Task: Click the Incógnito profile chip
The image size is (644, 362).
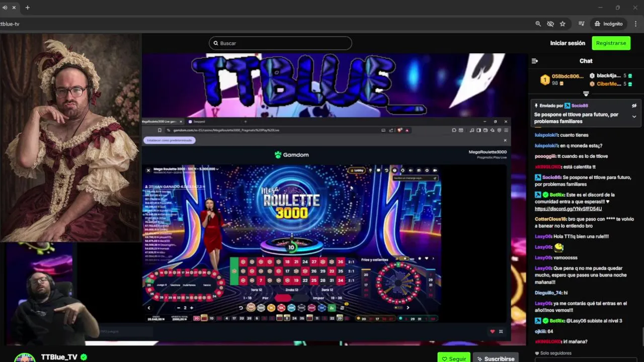Action: [608, 24]
